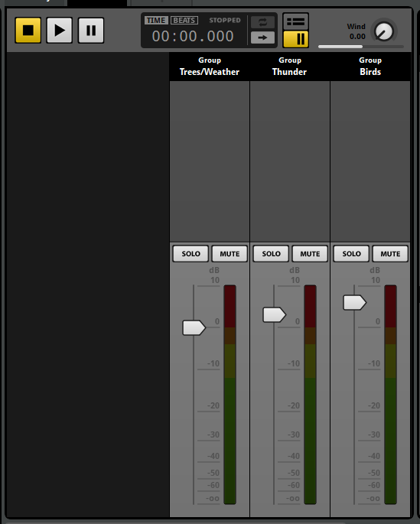420x524 pixels.
Task: Click the Trees/Weather effects slot area
Action: click(210, 161)
